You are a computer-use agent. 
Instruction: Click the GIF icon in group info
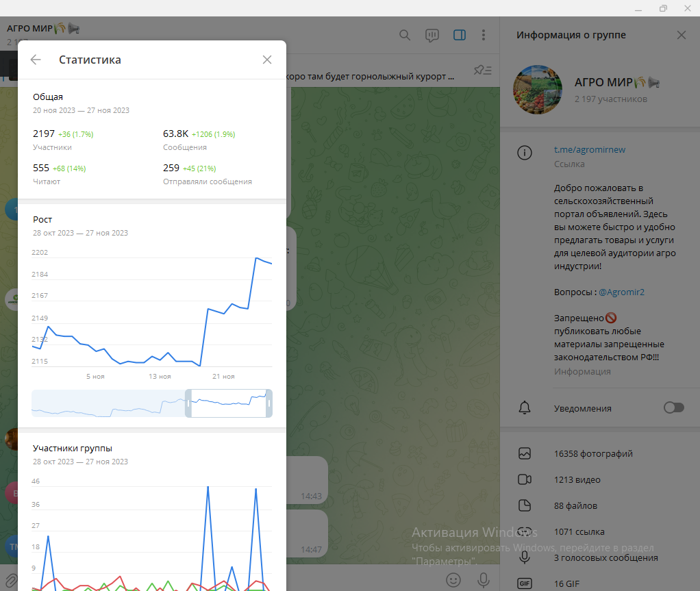[x=525, y=583]
